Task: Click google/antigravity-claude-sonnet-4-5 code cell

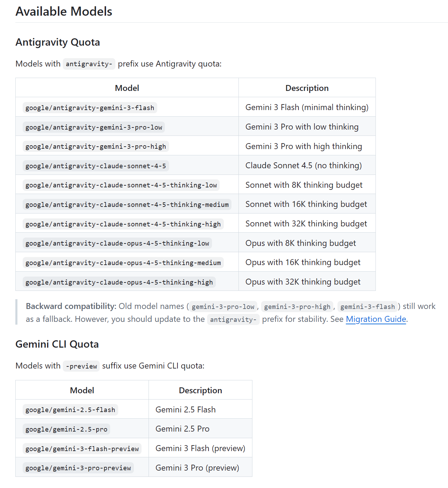Action: tap(96, 166)
